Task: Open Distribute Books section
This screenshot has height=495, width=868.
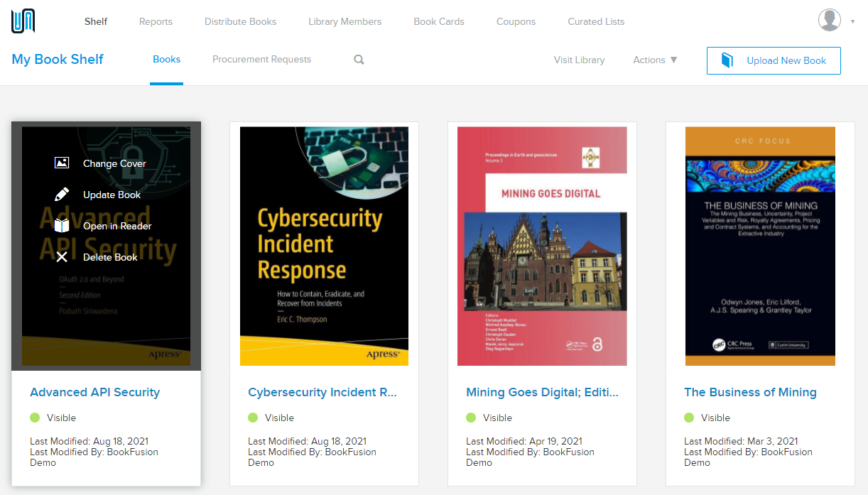Action: click(240, 21)
